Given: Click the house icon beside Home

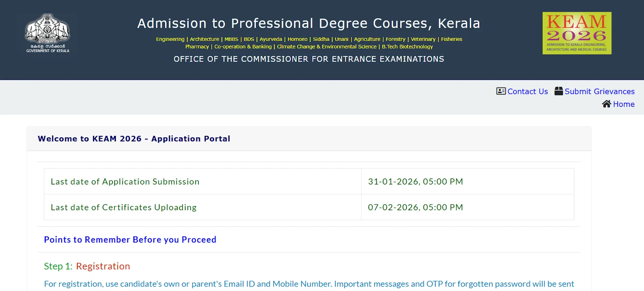Looking at the screenshot, I should point(607,104).
